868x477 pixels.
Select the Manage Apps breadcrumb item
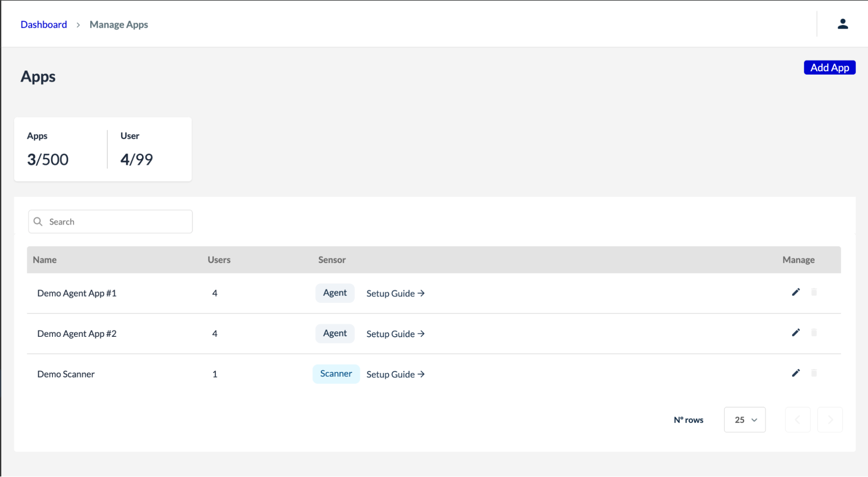click(x=119, y=24)
